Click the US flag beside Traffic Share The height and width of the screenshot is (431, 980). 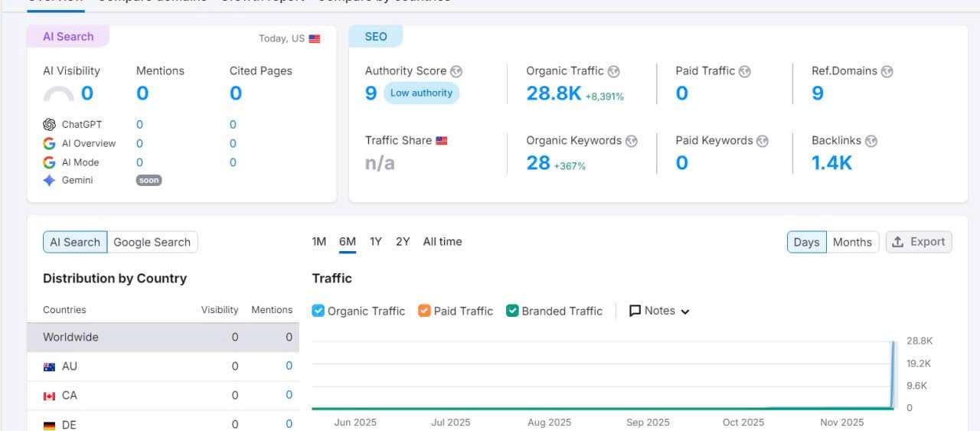[442, 141]
